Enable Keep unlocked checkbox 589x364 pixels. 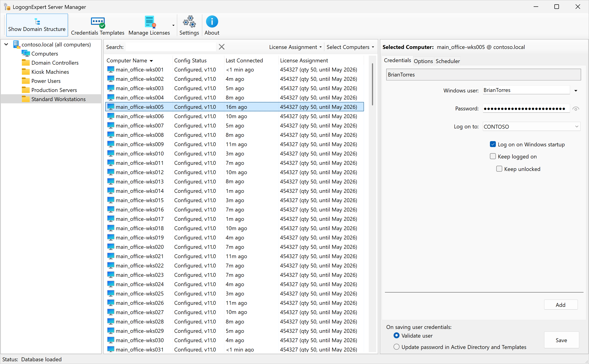pos(499,169)
